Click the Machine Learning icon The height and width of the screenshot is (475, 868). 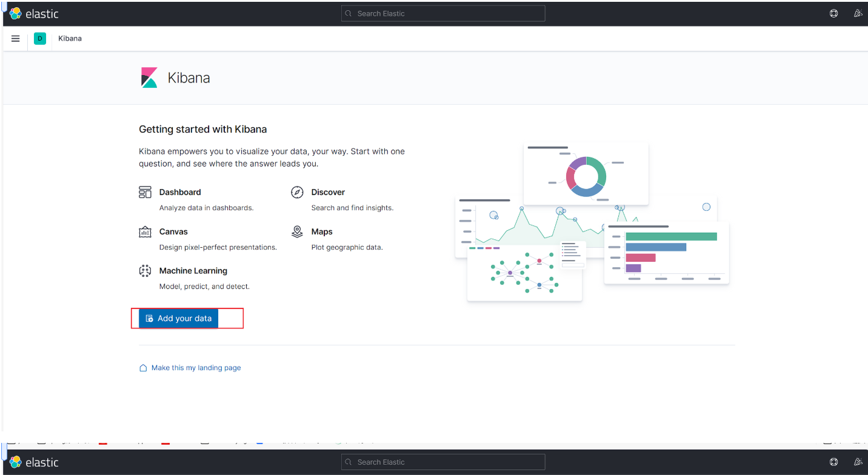(x=145, y=271)
